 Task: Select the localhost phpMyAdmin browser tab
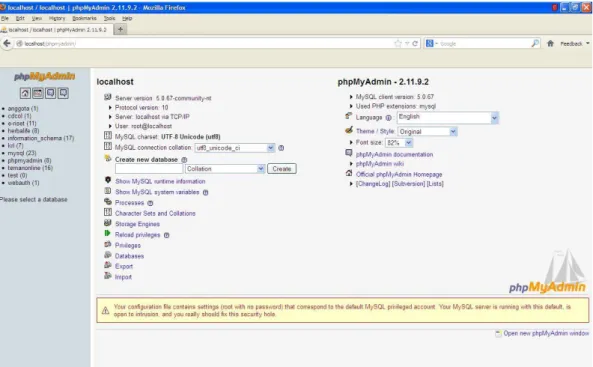tap(56, 30)
